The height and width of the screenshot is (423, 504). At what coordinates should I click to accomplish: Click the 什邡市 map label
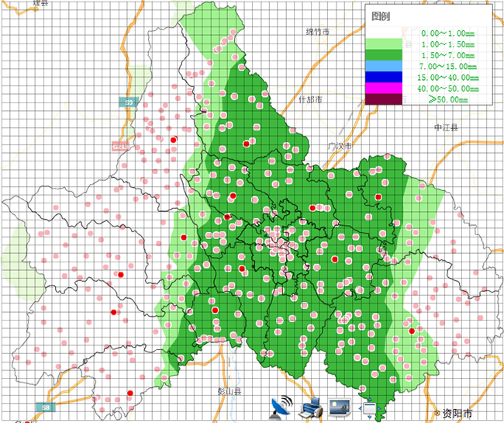(x=310, y=99)
